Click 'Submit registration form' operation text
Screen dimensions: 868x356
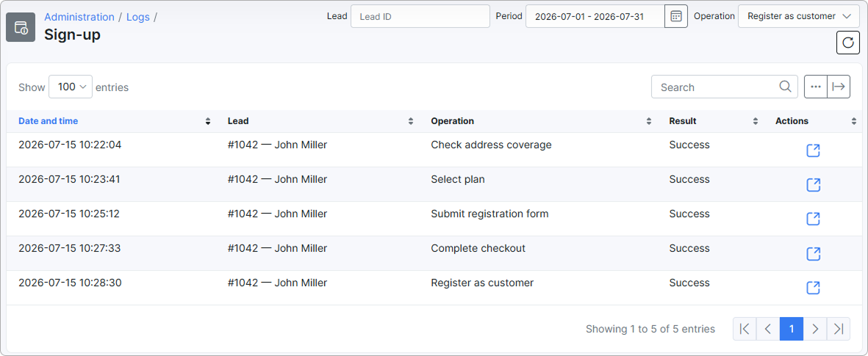pos(489,214)
